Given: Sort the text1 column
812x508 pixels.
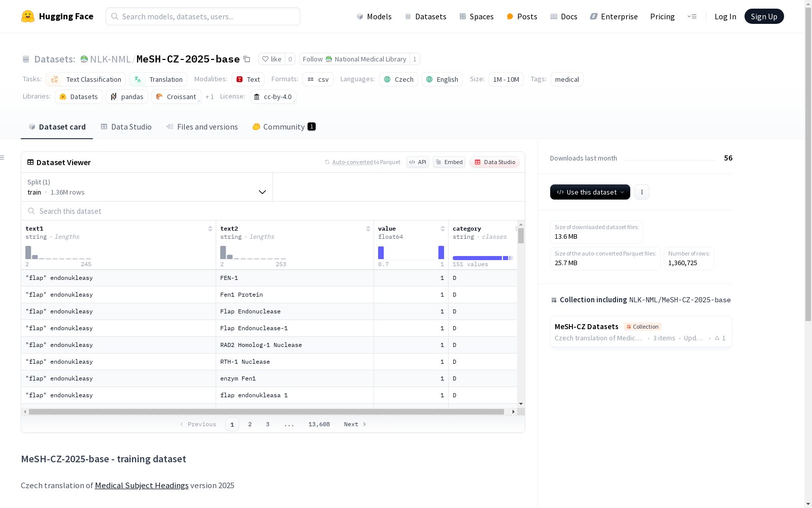Looking at the screenshot, I should (x=210, y=229).
